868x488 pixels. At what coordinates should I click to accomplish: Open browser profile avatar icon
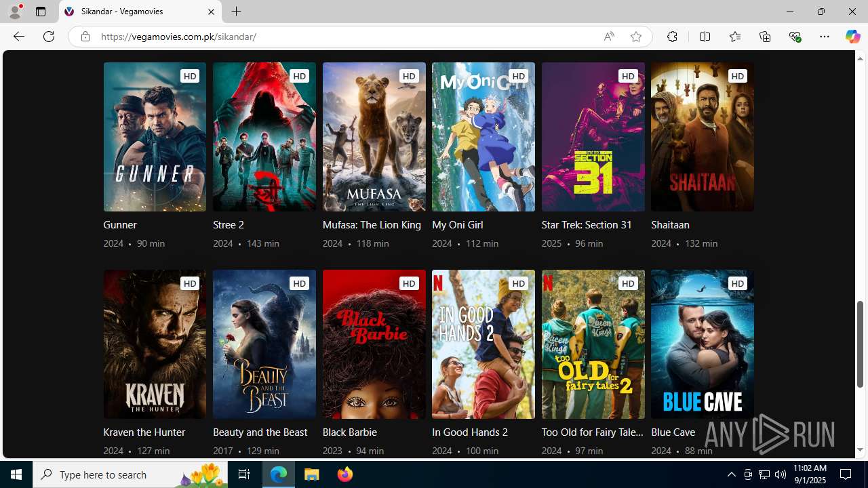click(x=15, y=12)
